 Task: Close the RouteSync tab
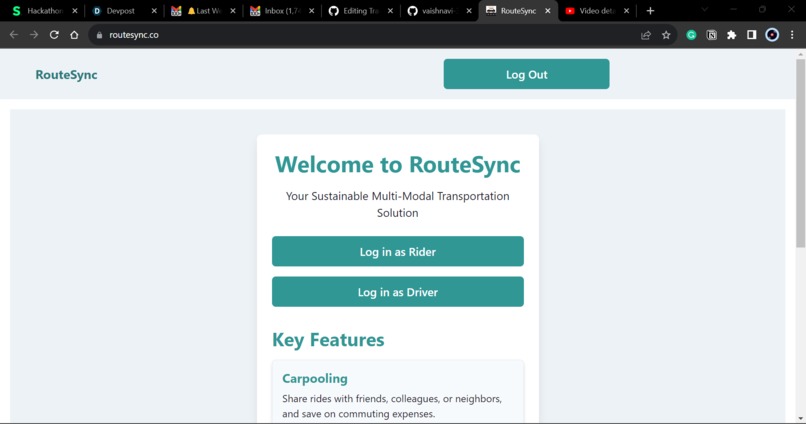547,11
